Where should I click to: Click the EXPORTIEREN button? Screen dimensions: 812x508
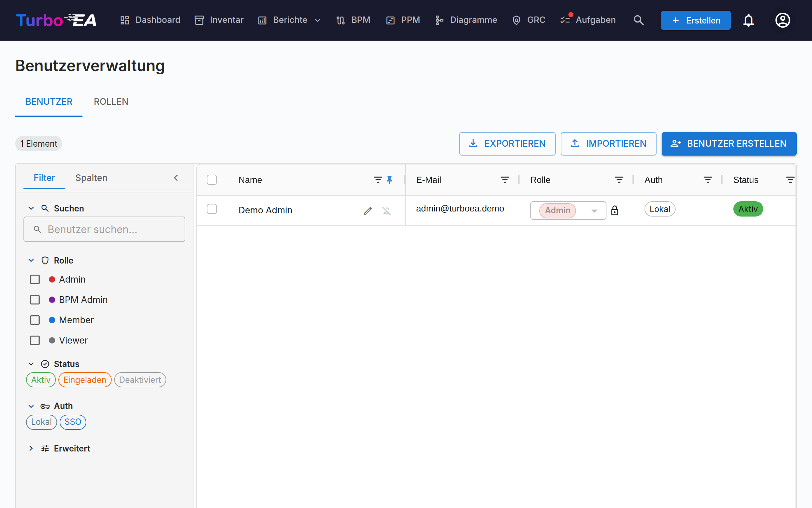(x=507, y=144)
